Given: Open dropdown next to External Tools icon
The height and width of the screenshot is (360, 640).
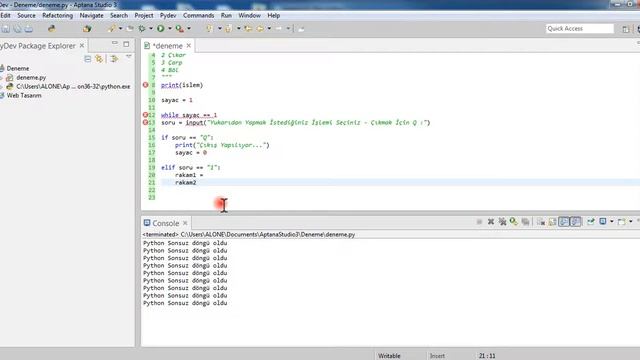Looking at the screenshot, I should [x=189, y=29].
